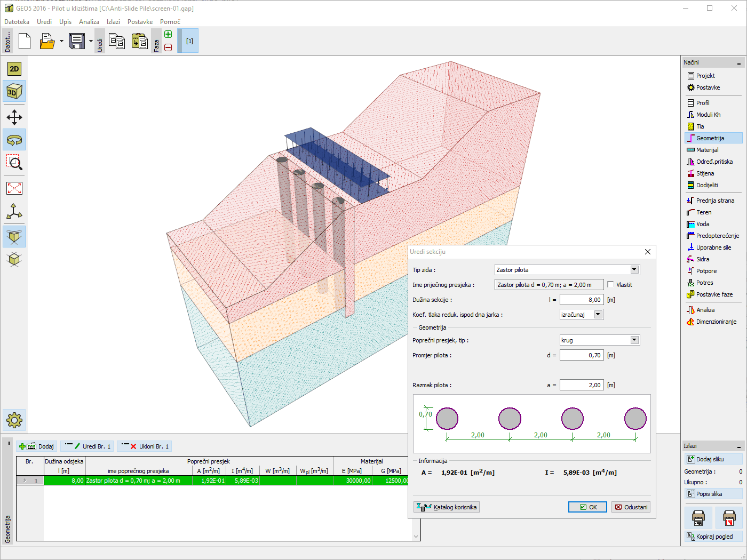Screen dimensions: 747x560
Task: Switch to 2D view mode
Action: pyautogui.click(x=14, y=69)
